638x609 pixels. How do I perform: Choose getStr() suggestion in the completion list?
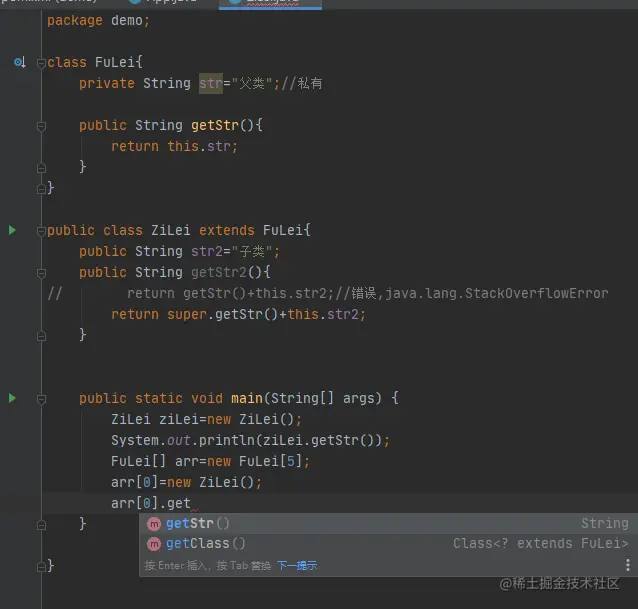point(389,524)
